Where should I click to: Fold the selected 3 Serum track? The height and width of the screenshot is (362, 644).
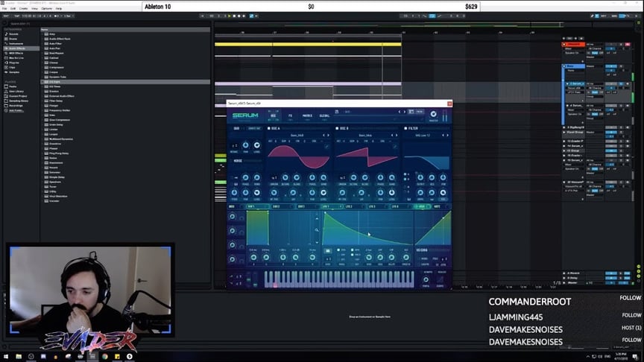pos(568,83)
